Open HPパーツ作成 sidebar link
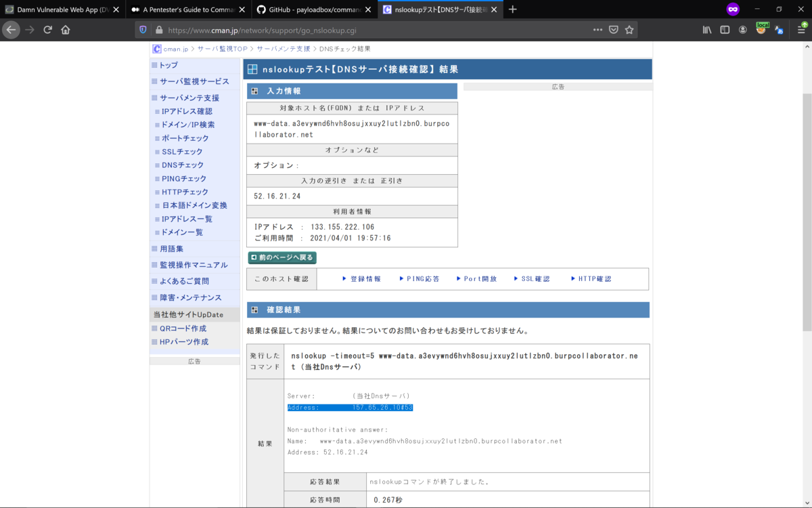This screenshot has width=812, height=508. point(183,342)
